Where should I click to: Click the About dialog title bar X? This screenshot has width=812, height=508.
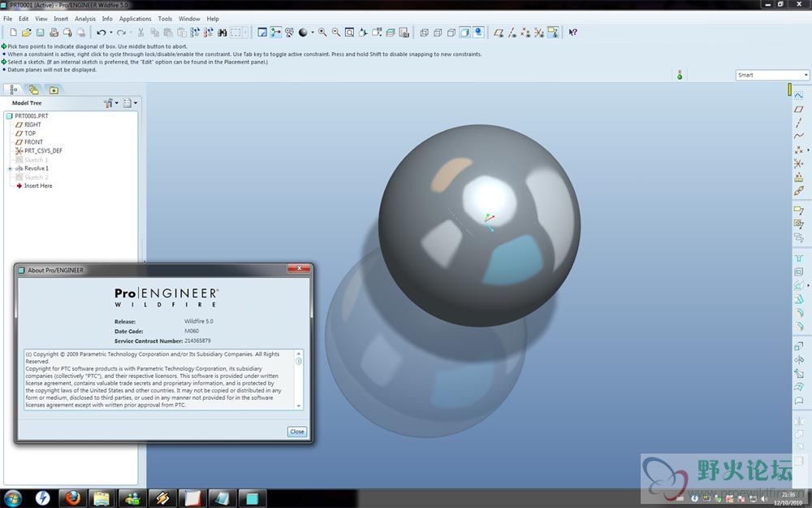pos(299,268)
